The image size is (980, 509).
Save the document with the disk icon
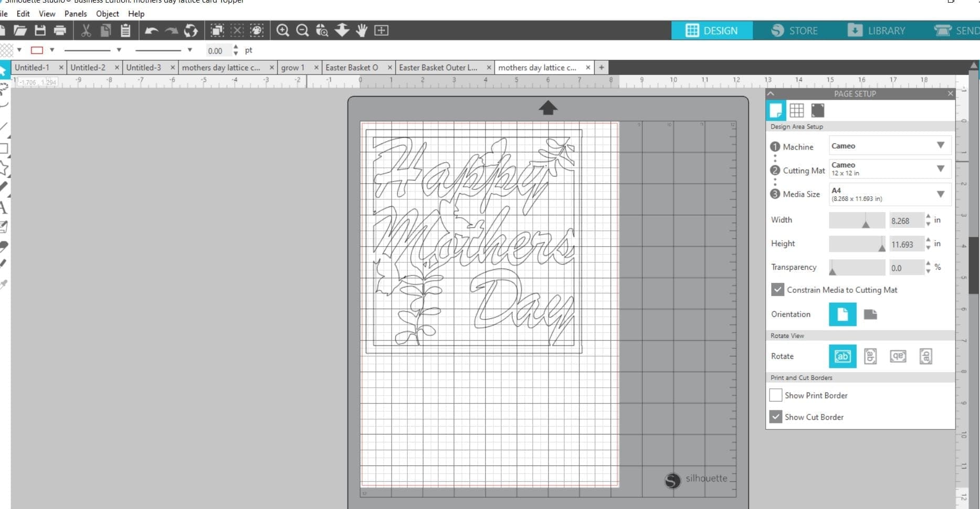pyautogui.click(x=40, y=30)
